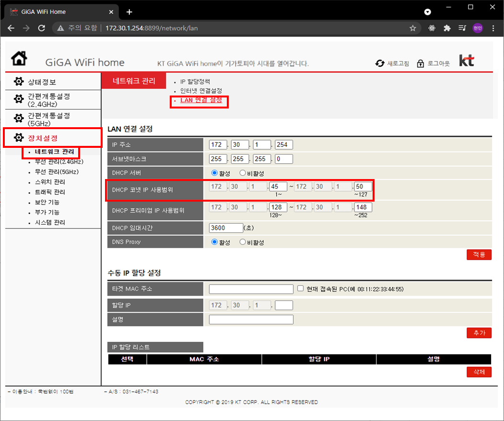Select DNS Proxy 활성 radio button

(x=214, y=242)
